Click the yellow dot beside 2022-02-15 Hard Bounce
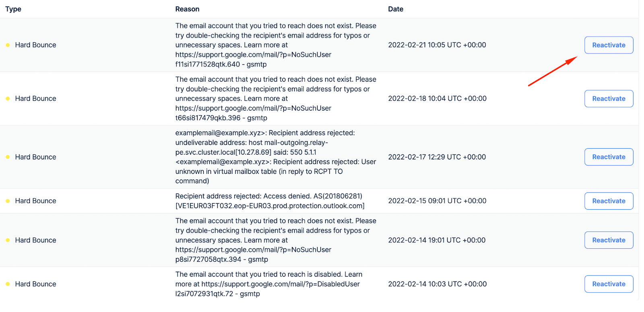Image resolution: width=644 pixels, height=312 pixels. click(x=8, y=201)
